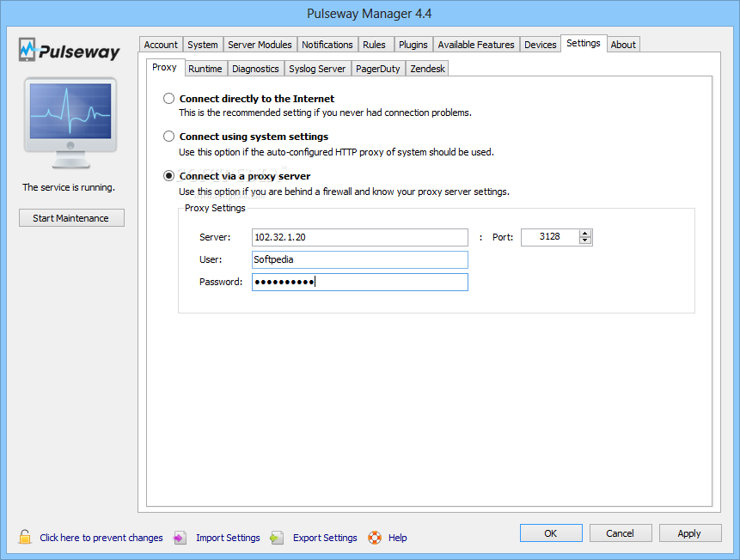Open the Devices tab
740x560 pixels.
tap(541, 45)
